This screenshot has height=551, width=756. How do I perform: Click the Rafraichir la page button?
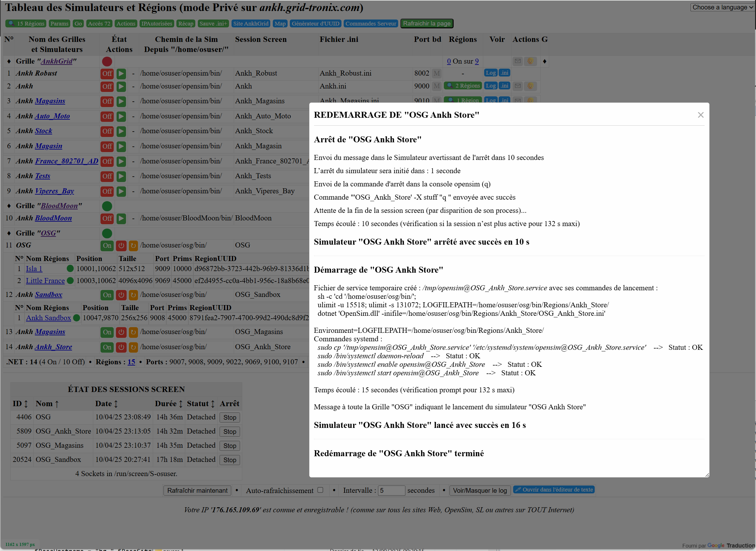[x=427, y=24]
